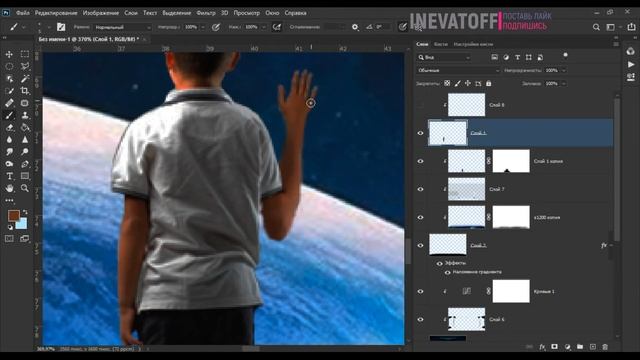Swap foreground and background colors

[x=25, y=212]
